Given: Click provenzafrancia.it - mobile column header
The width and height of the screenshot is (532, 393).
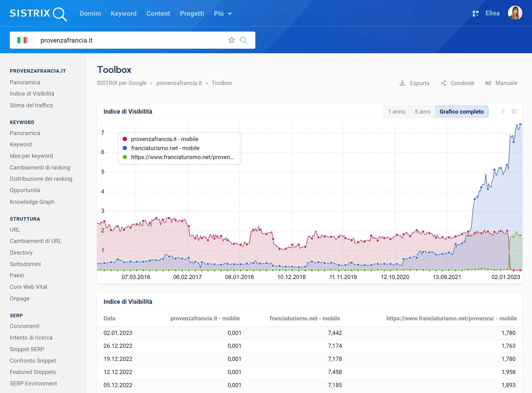Looking at the screenshot, I should 205,318.
